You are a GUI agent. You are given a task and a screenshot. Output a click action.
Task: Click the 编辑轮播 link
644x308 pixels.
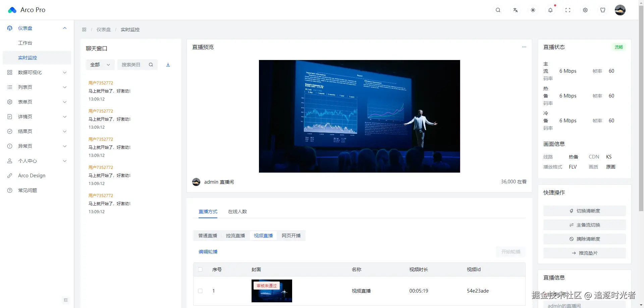tap(208, 252)
